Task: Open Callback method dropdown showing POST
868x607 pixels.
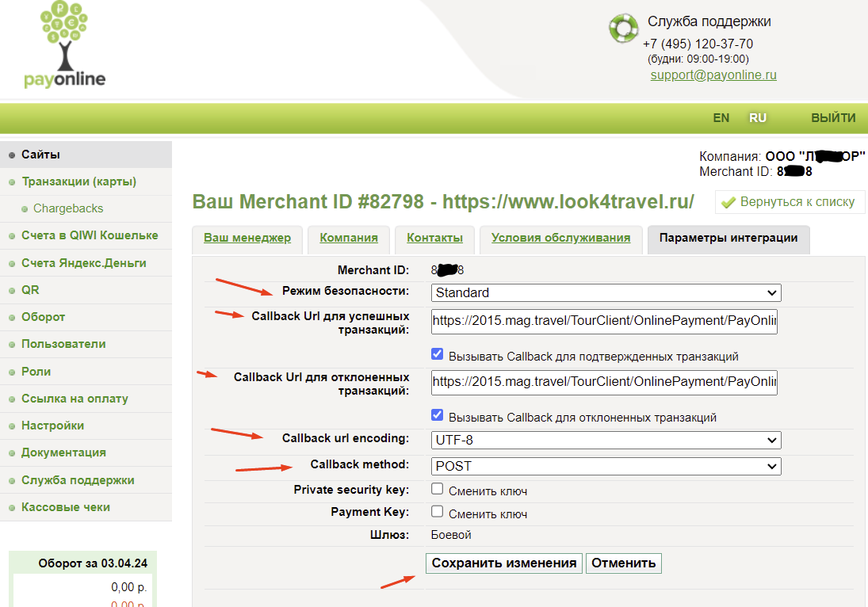Action: (x=606, y=466)
